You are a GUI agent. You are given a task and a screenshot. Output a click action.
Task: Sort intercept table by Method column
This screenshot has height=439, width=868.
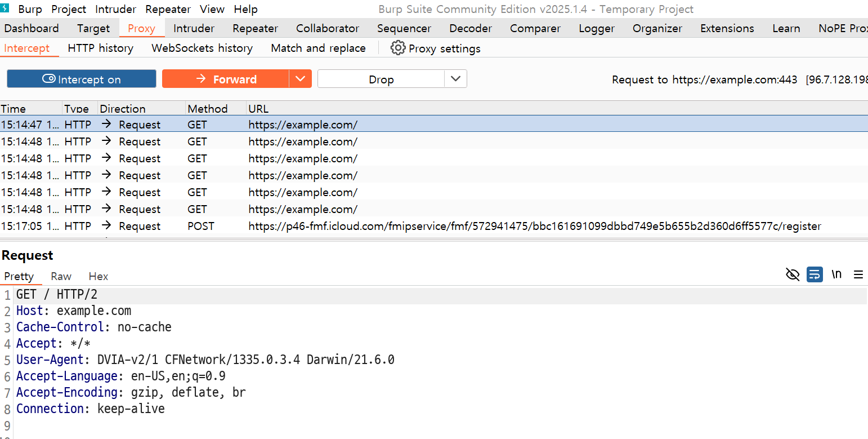[216, 108]
